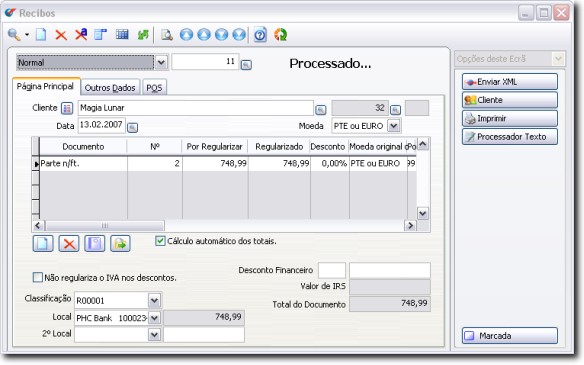The image size is (584, 365).
Task: Click the Nº cell showing 2
Action: (155, 164)
